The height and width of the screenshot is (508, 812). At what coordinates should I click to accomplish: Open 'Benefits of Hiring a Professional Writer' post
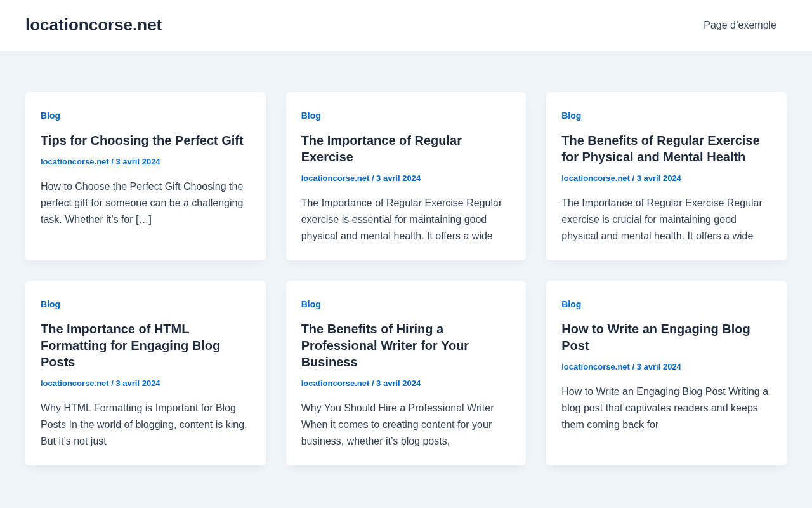[x=385, y=345]
